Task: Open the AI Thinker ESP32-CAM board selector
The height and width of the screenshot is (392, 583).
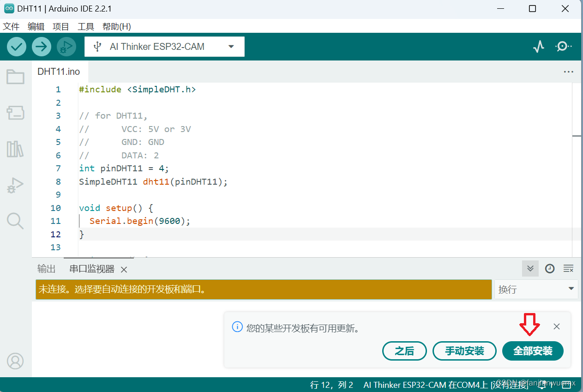Action: click(164, 47)
